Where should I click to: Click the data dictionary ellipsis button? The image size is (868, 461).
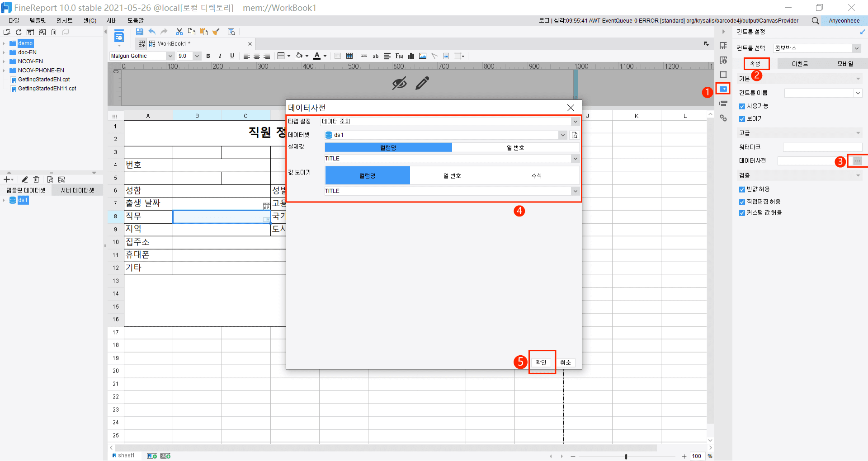[857, 161]
